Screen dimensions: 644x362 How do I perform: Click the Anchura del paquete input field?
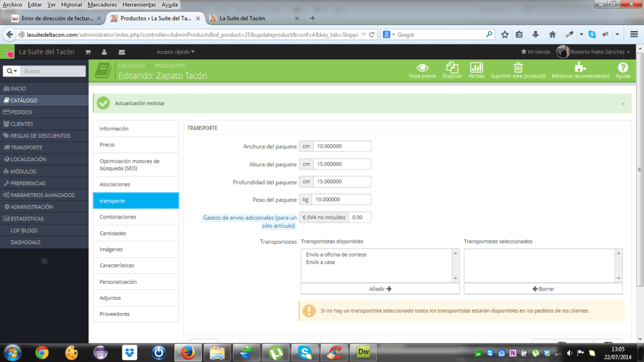(342, 146)
